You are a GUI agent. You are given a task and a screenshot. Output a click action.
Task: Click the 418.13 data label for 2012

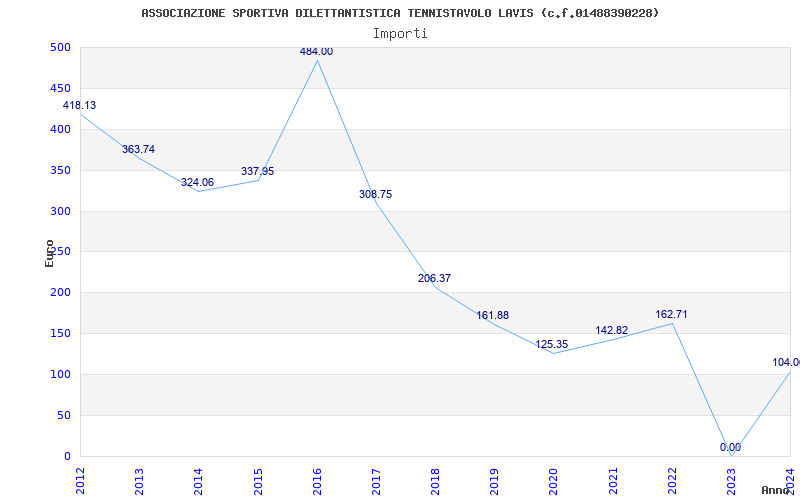79,106
